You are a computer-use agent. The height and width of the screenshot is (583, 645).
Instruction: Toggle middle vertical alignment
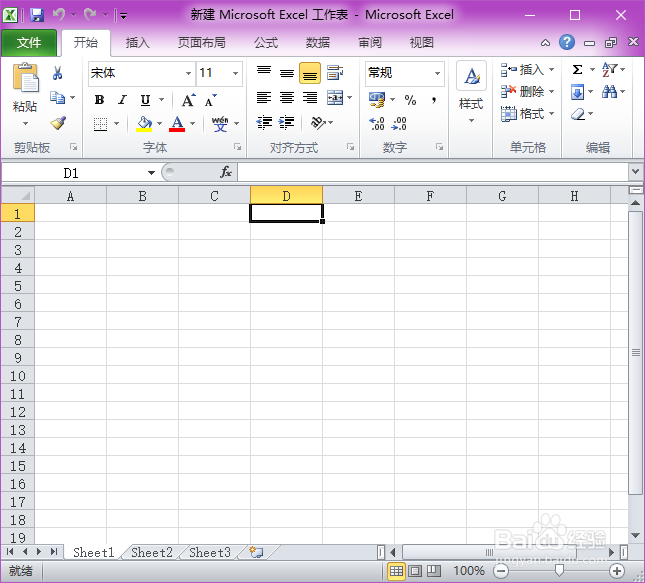point(287,73)
